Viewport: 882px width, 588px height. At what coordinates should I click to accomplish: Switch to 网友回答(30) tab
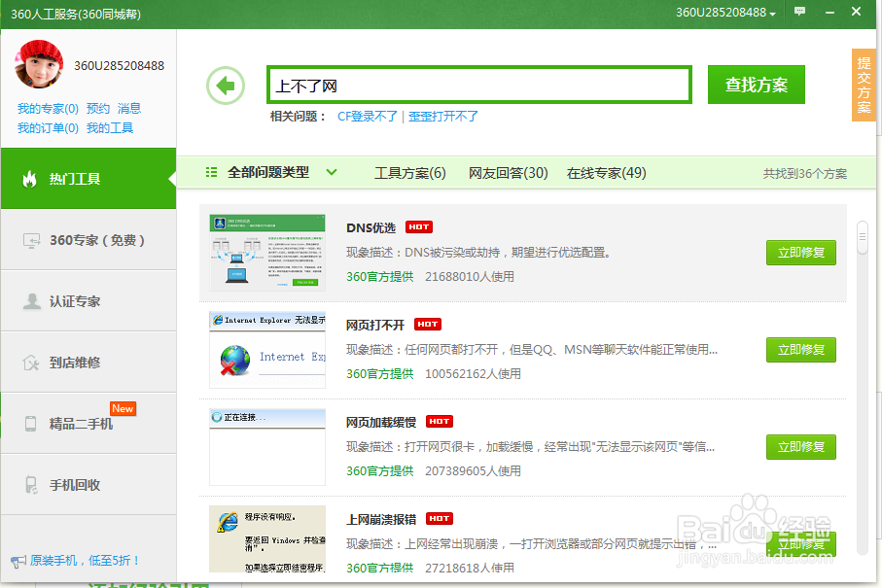508,173
